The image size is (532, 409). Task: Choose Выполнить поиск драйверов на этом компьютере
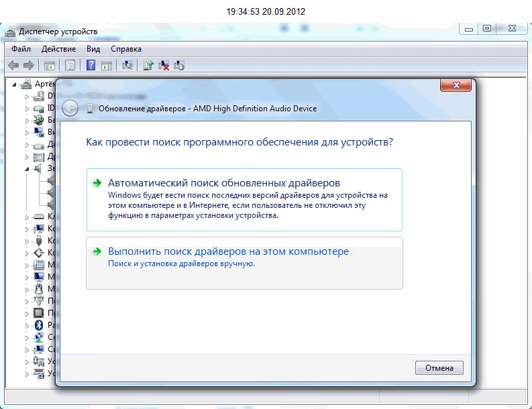pyautogui.click(x=244, y=264)
